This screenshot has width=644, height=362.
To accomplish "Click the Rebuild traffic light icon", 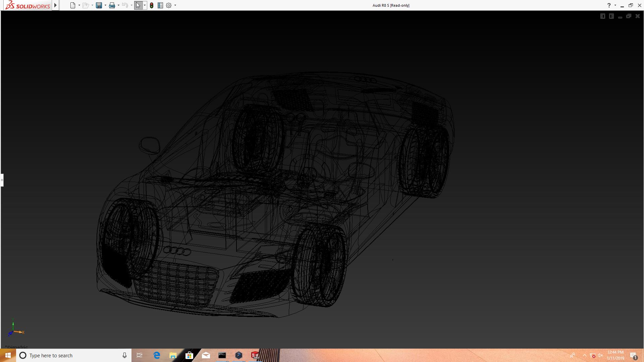I will click(152, 5).
